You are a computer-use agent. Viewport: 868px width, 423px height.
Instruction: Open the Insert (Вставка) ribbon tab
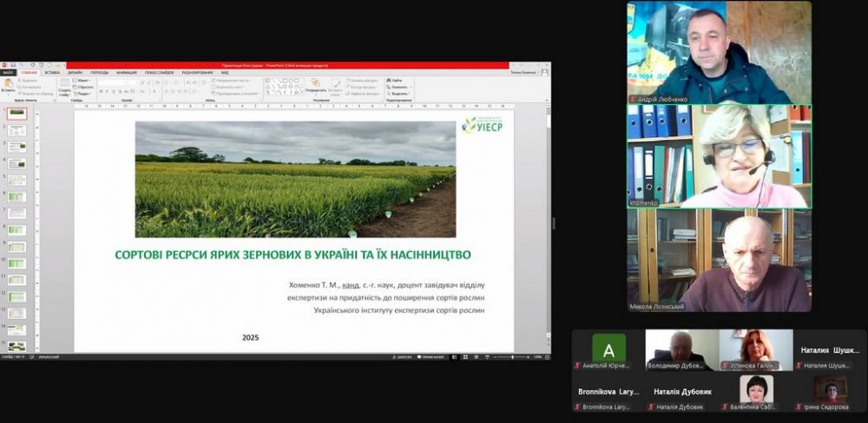(52, 73)
